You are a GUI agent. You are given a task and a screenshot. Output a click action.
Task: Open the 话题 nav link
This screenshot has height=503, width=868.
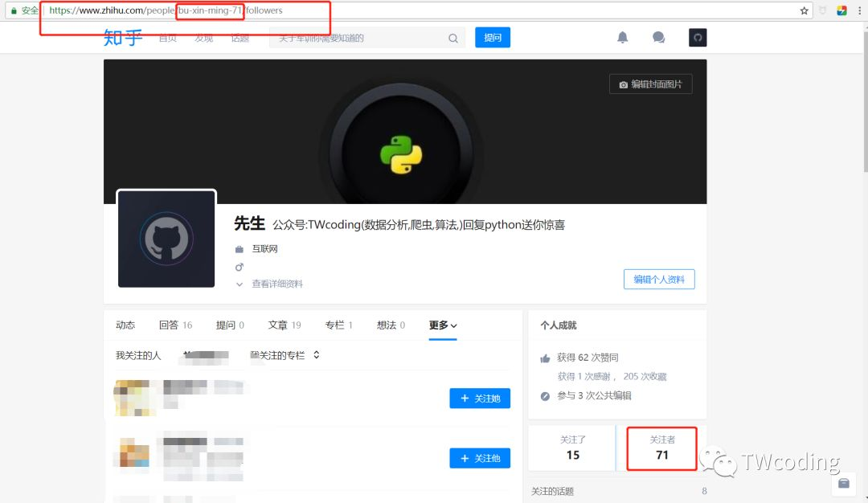240,39
